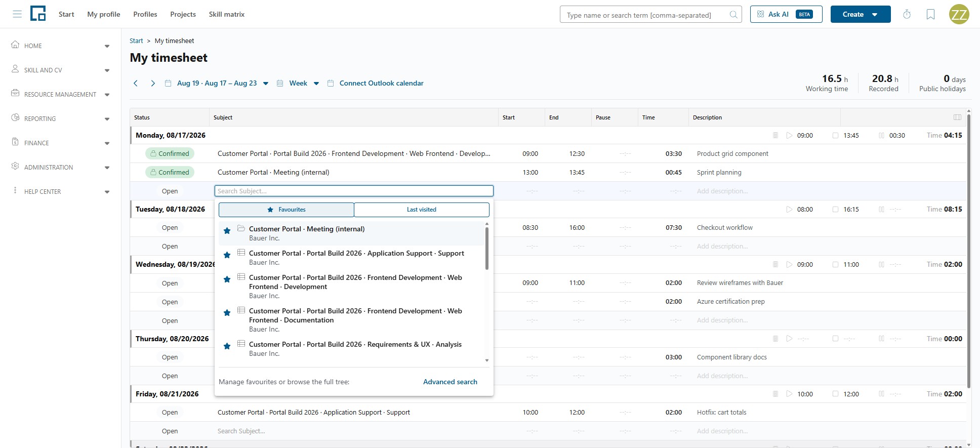Screen dimensions: 980x448
Task: Toggle star on Web Frontend · Development favourite
Action: pos(227,279)
